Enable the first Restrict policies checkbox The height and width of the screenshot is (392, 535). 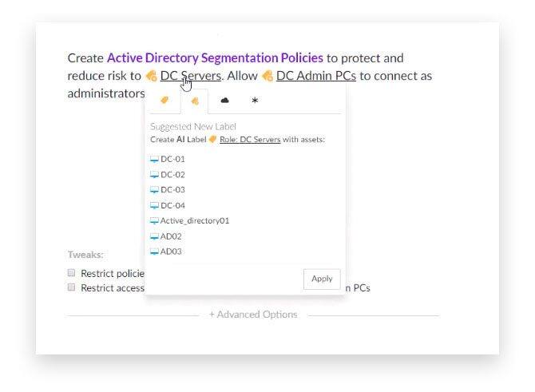click(71, 273)
